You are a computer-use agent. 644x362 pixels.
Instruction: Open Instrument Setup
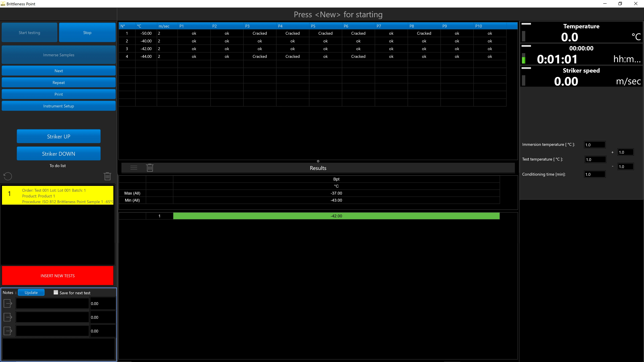59,106
